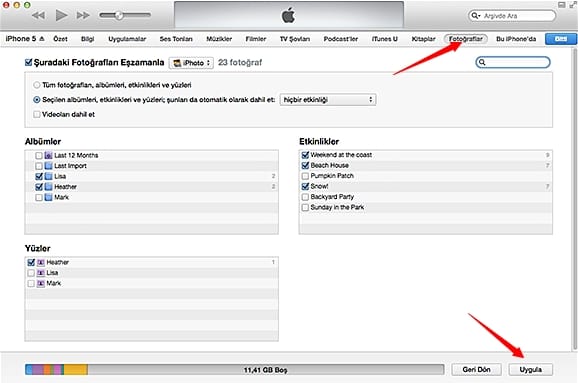Uncheck the Snow! event checkbox
The height and width of the screenshot is (383, 578).
point(305,187)
